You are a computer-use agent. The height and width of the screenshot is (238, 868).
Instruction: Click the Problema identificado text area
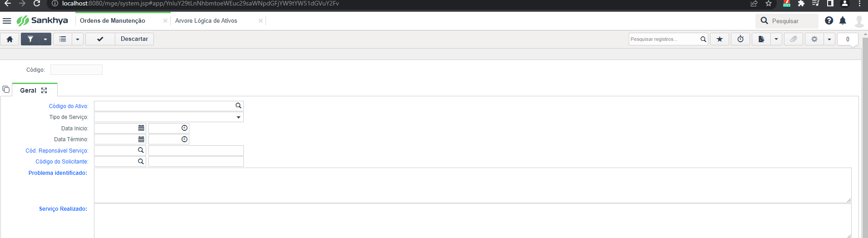[472, 185]
